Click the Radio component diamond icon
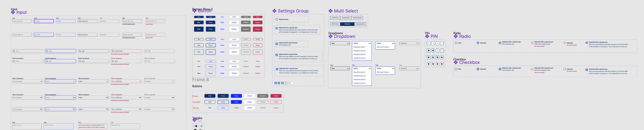Image resolution: width=644 pixels, height=130 pixels. [x=456, y=36]
